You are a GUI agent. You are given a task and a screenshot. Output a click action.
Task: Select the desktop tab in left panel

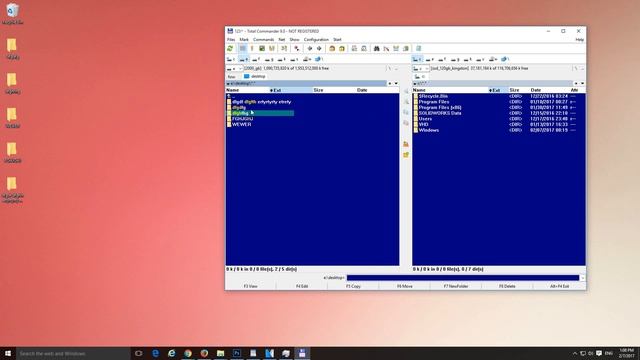pyautogui.click(x=255, y=76)
